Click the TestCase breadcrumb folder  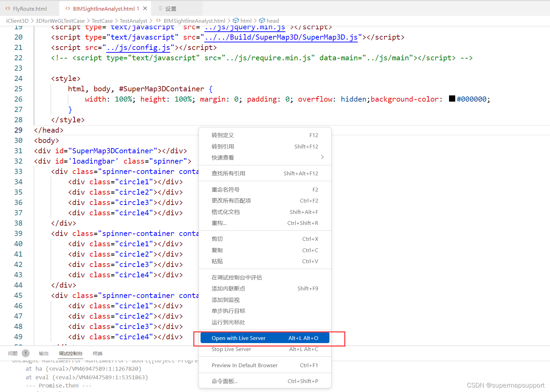coord(102,21)
